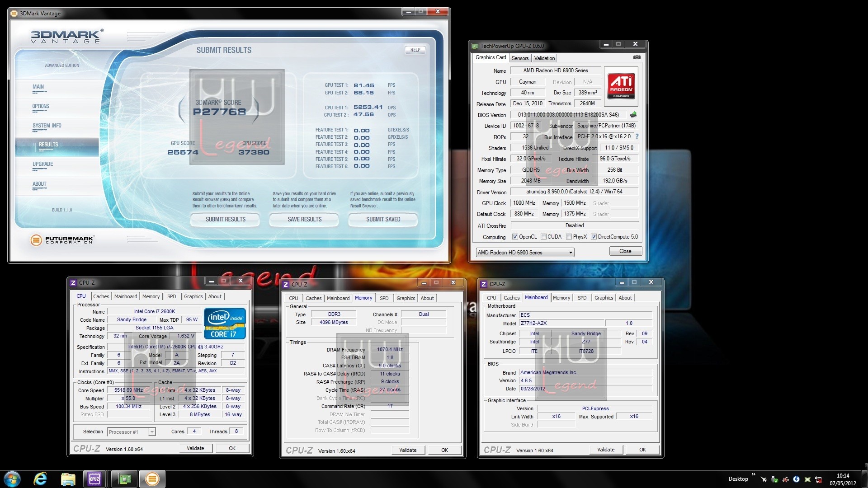Open About tab in leftmost CPU-Z window
This screenshot has width=868, height=488.
coord(215,296)
